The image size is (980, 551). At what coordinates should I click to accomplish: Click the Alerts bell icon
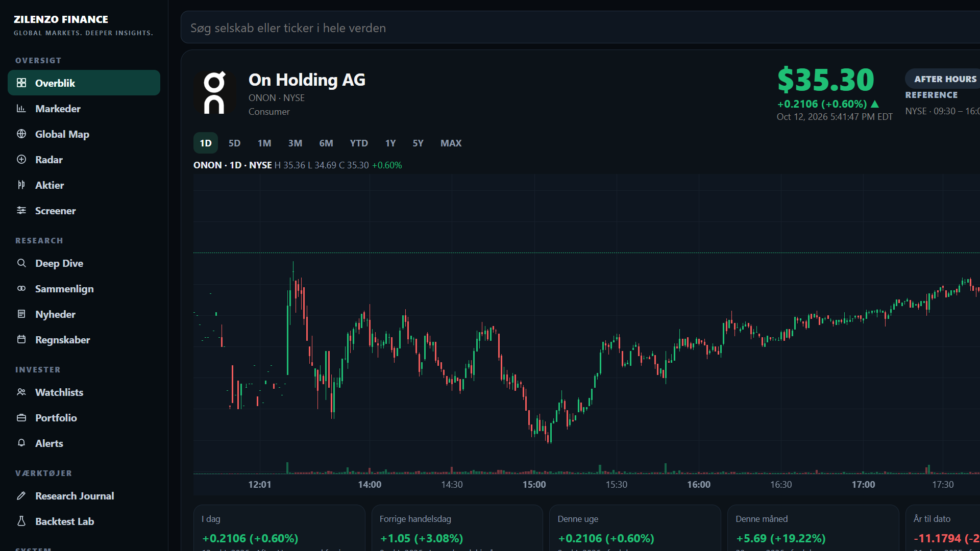[x=21, y=443]
